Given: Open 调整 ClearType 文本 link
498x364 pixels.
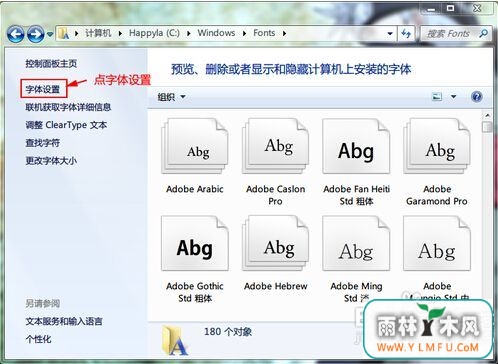Looking at the screenshot, I should (66, 125).
